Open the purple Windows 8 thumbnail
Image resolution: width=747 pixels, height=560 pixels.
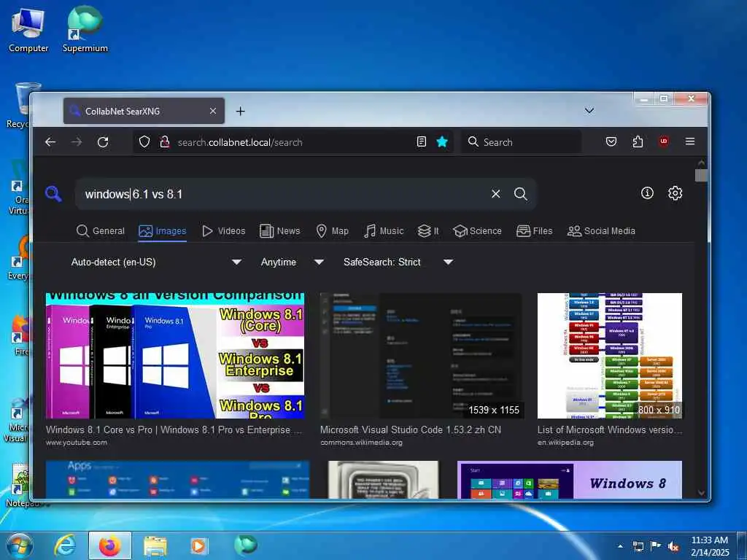(x=570, y=480)
